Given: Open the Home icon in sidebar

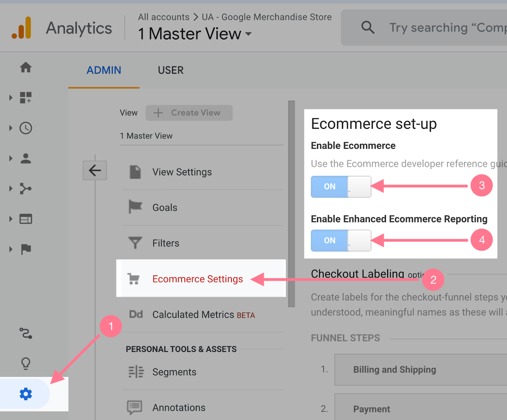Looking at the screenshot, I should tap(26, 67).
